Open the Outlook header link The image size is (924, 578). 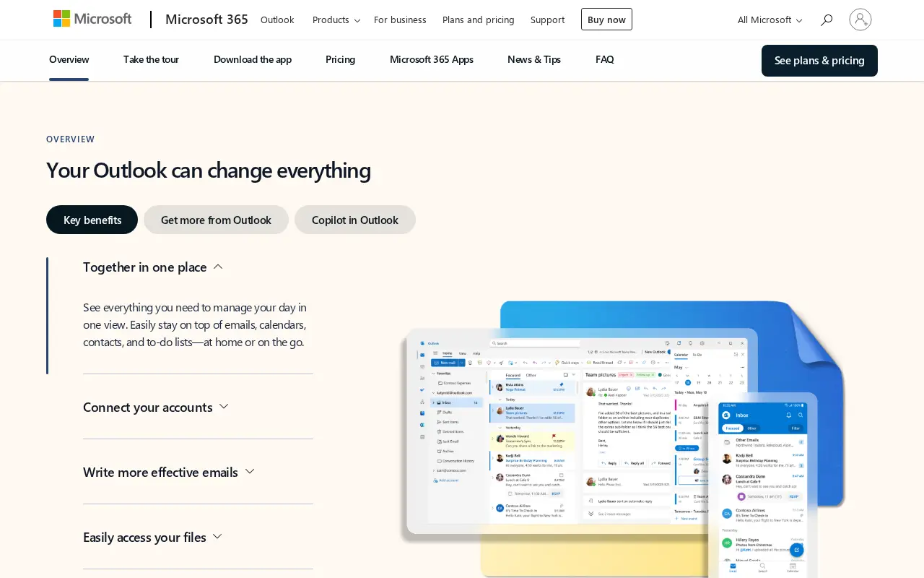click(x=277, y=20)
